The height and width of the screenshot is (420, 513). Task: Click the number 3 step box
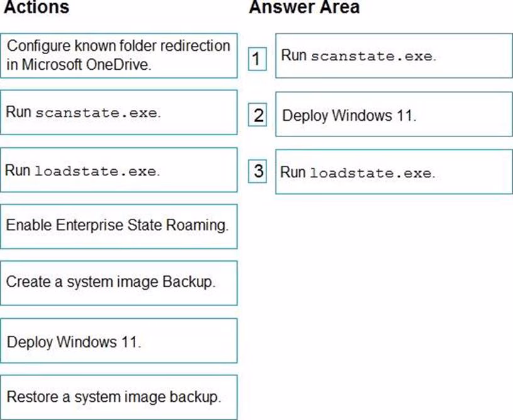tap(258, 171)
